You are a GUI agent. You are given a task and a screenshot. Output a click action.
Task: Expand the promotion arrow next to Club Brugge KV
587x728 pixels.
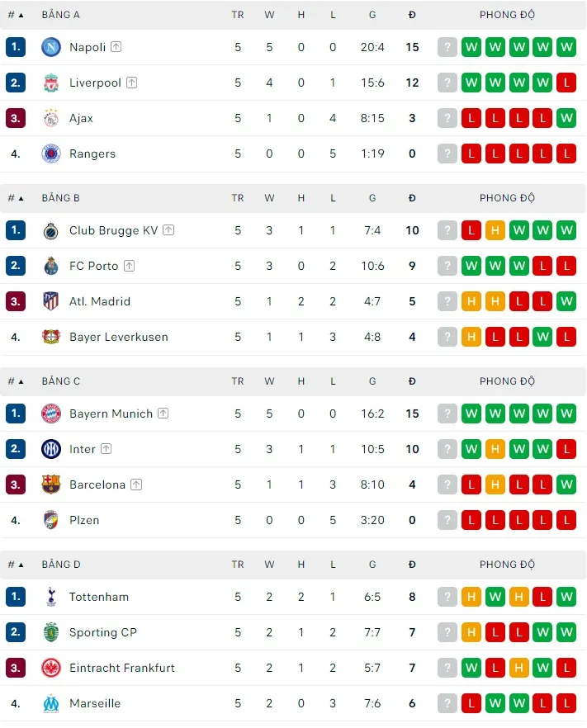click(168, 230)
